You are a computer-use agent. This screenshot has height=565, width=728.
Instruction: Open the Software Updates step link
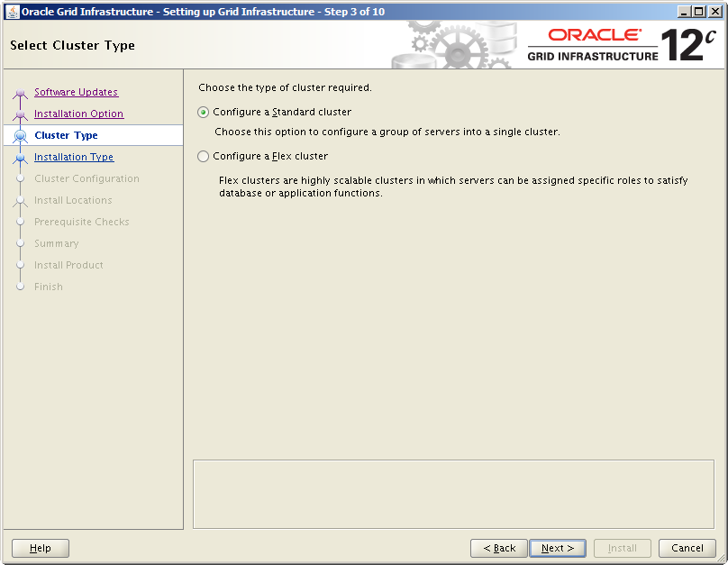click(x=76, y=92)
